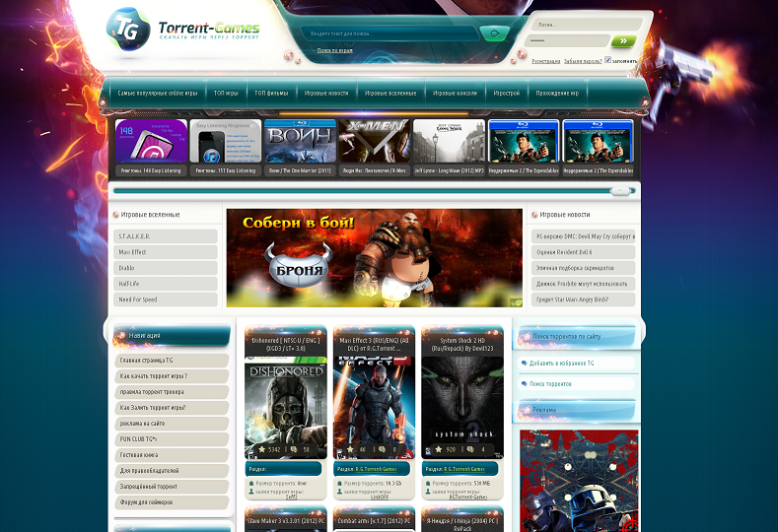This screenshot has height=532, width=778.
Task: Click the star rating icon on Dishonored card
Action: click(261, 449)
